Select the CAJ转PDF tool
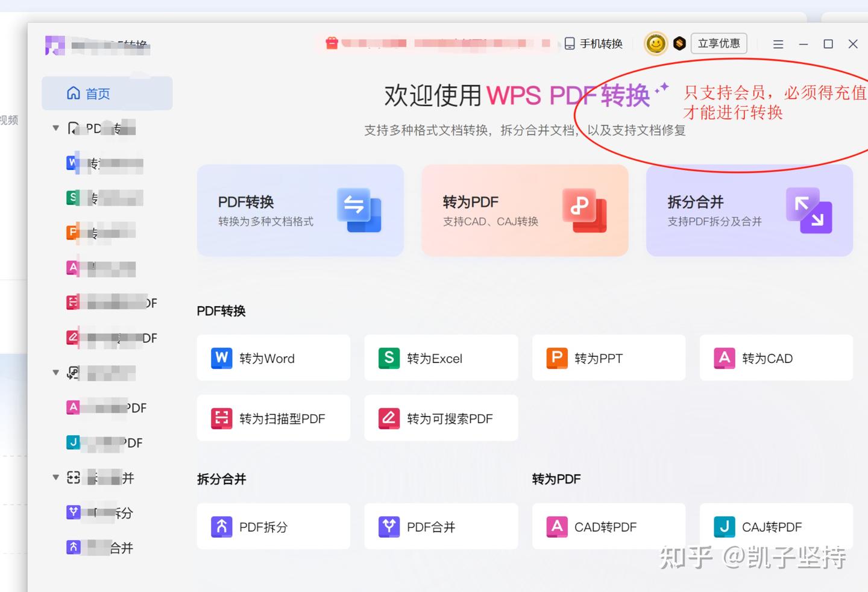Screen dimensions: 868x592 click(x=775, y=526)
